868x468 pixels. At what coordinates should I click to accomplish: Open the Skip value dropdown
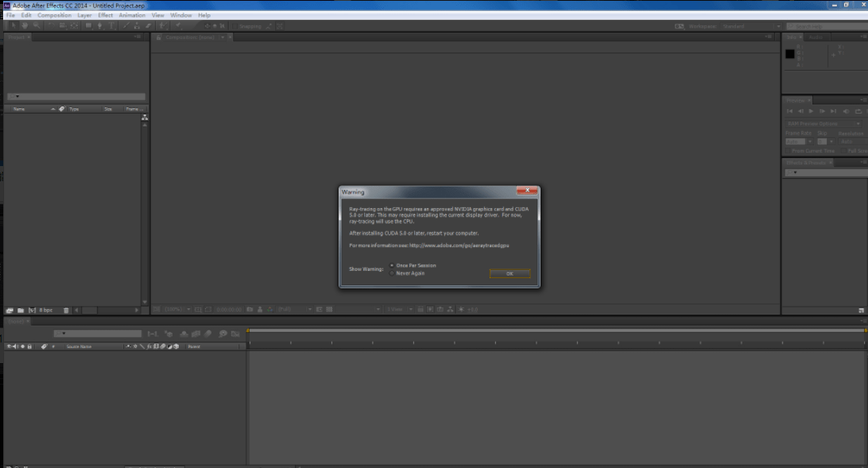(825, 141)
